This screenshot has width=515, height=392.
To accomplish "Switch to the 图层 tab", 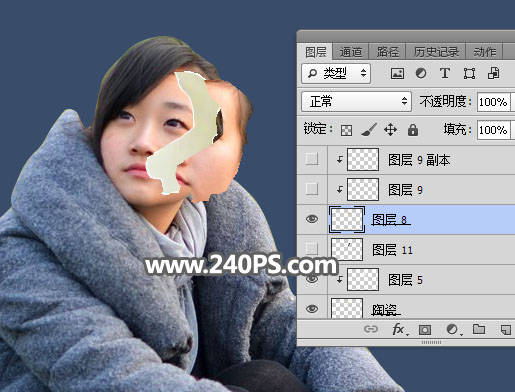I will tap(315, 52).
